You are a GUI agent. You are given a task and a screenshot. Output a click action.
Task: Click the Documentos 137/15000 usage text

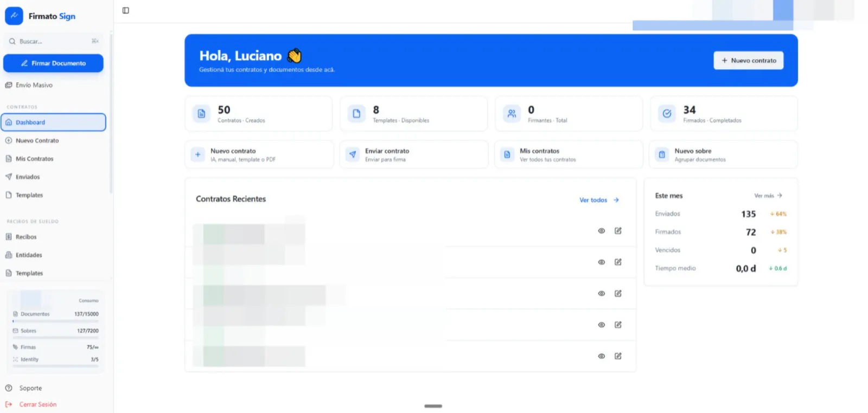coord(86,314)
